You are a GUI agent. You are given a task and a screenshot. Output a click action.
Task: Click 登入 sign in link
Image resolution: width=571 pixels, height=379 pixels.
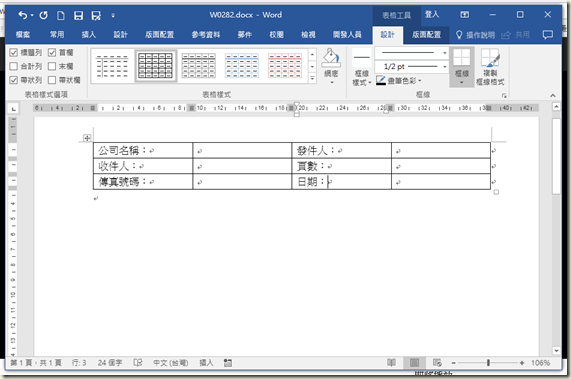[x=432, y=15]
